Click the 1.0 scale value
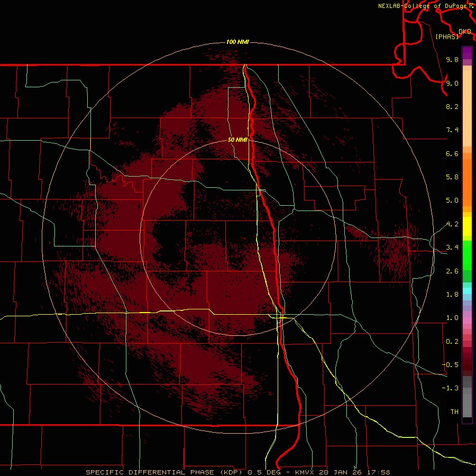The height and width of the screenshot is (476, 476). click(452, 318)
